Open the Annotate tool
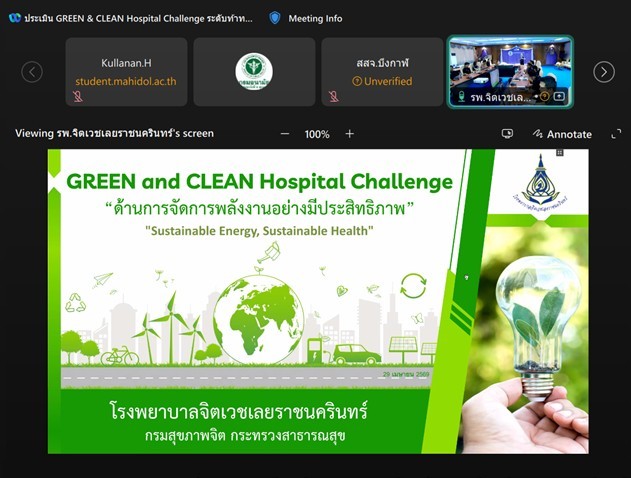The width and height of the screenshot is (631, 478). click(x=562, y=134)
